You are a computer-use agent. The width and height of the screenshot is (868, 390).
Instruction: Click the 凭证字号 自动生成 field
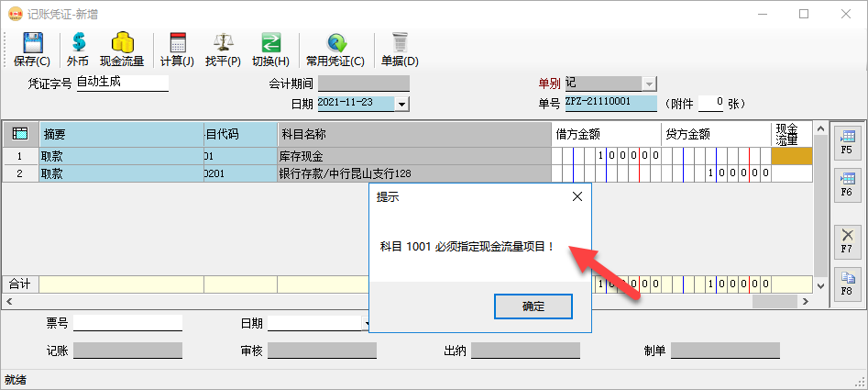click(x=122, y=84)
